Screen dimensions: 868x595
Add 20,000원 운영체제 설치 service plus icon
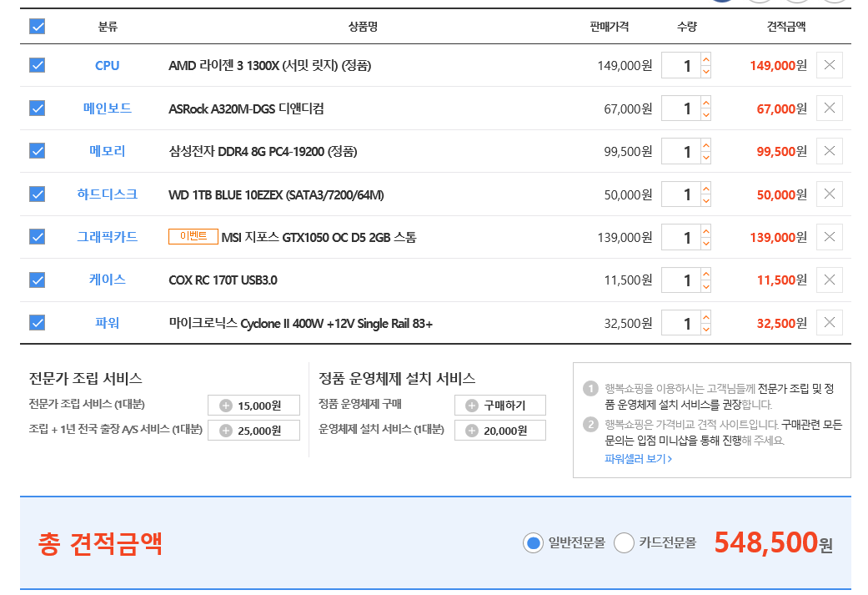[x=472, y=431]
